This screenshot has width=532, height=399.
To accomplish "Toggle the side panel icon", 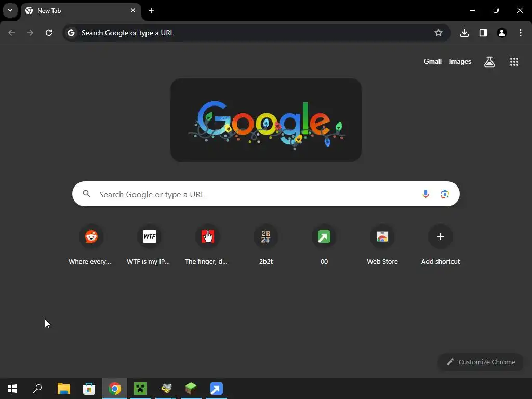I will pyautogui.click(x=483, y=33).
